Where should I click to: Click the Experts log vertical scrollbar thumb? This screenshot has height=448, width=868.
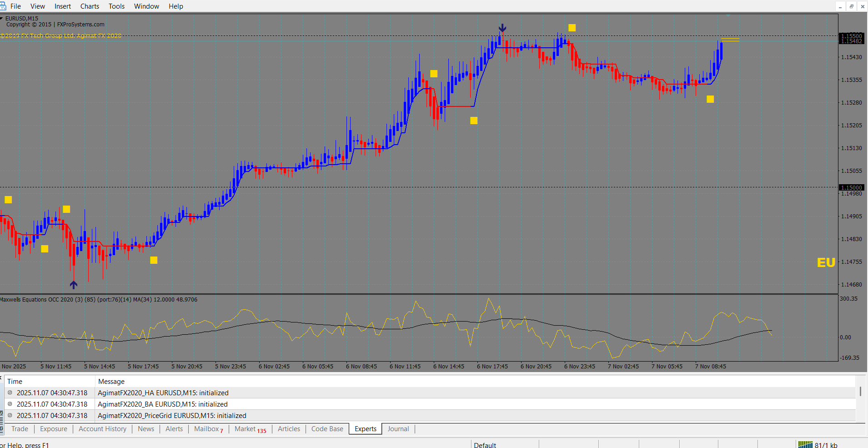pyautogui.click(x=860, y=391)
